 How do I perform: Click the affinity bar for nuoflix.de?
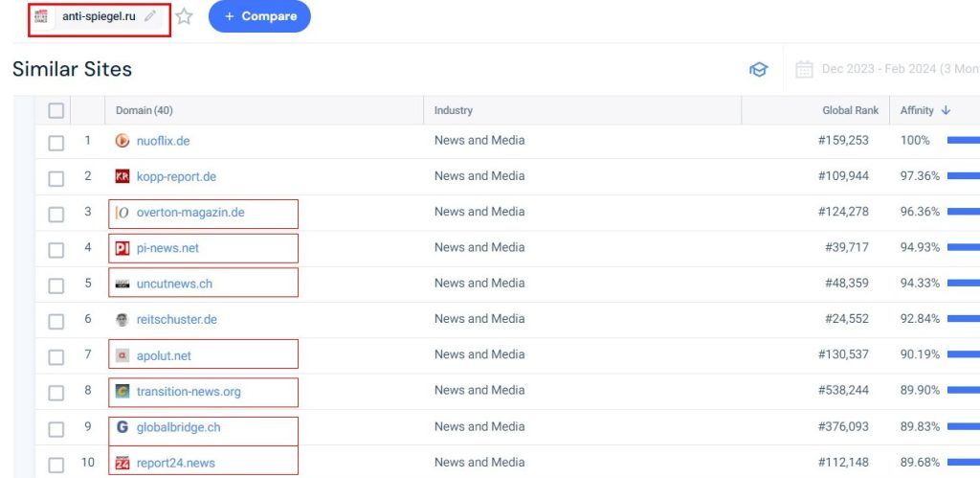point(963,140)
